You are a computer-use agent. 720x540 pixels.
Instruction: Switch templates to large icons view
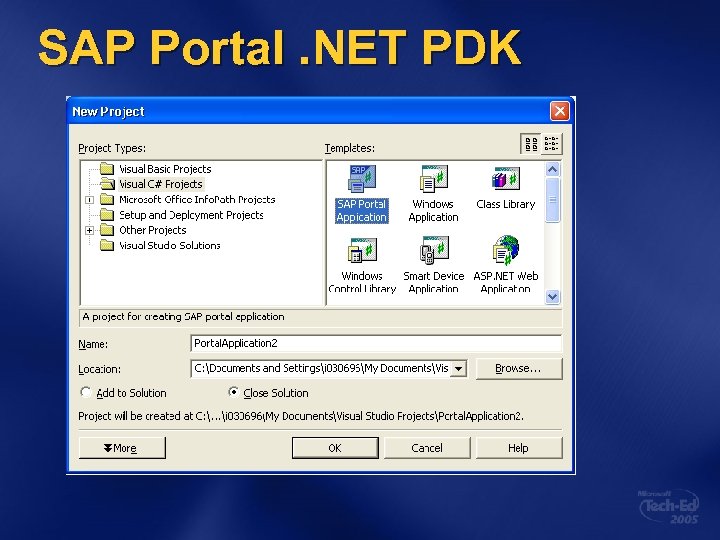[x=531, y=144]
